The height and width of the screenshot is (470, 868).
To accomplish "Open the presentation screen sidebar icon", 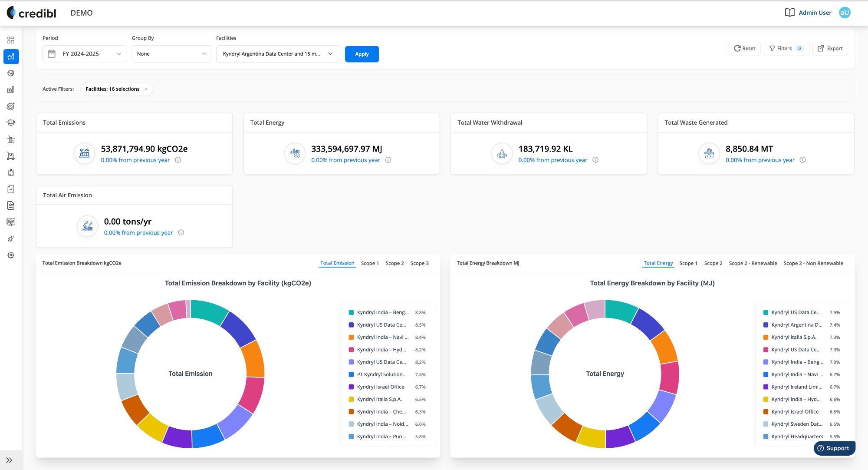I will click(x=11, y=222).
